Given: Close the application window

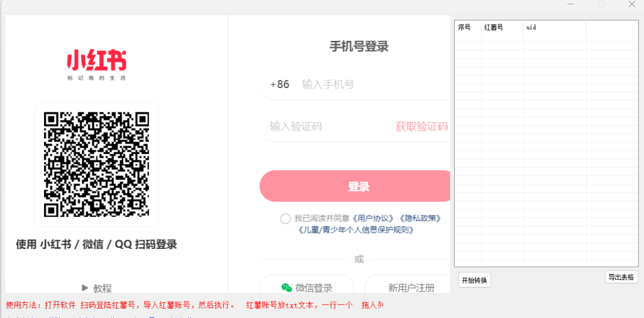Looking at the screenshot, I should coord(631,5).
